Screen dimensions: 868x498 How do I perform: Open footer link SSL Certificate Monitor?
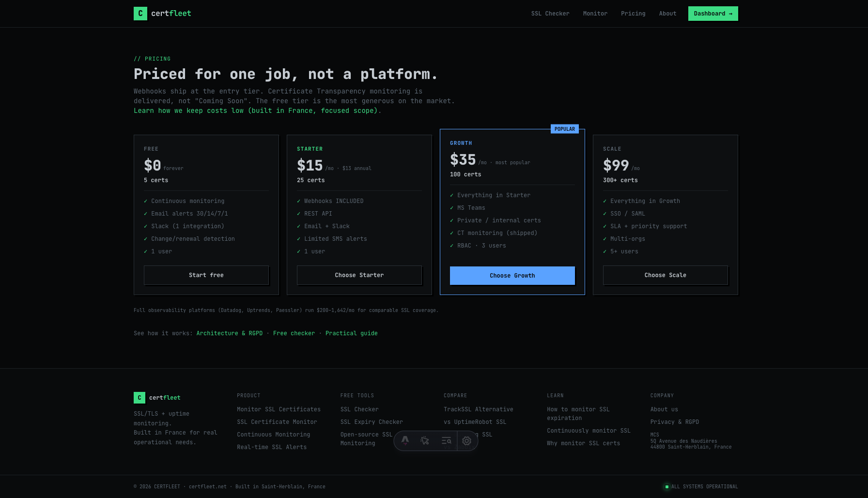click(x=277, y=422)
